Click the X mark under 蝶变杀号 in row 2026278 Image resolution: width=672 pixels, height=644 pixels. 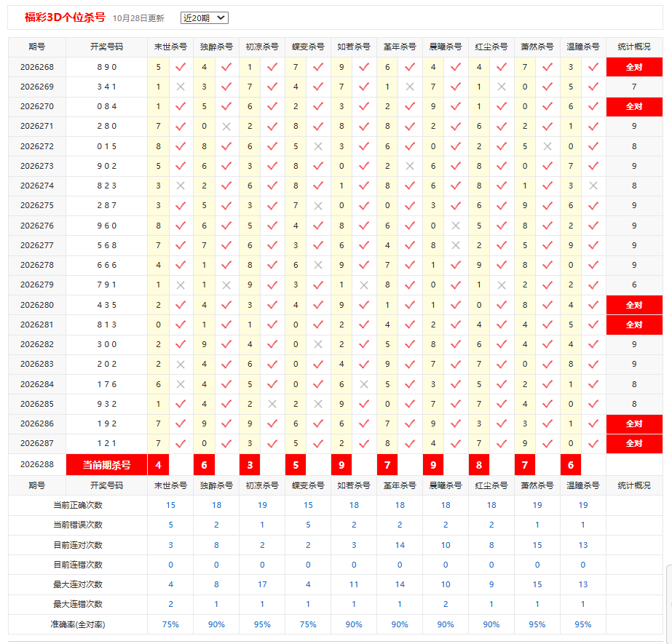coord(318,265)
